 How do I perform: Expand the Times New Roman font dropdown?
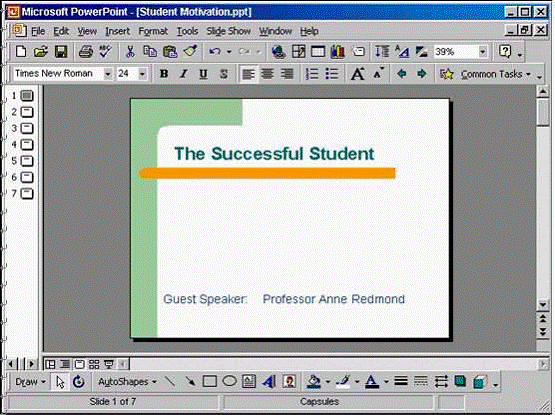click(108, 74)
